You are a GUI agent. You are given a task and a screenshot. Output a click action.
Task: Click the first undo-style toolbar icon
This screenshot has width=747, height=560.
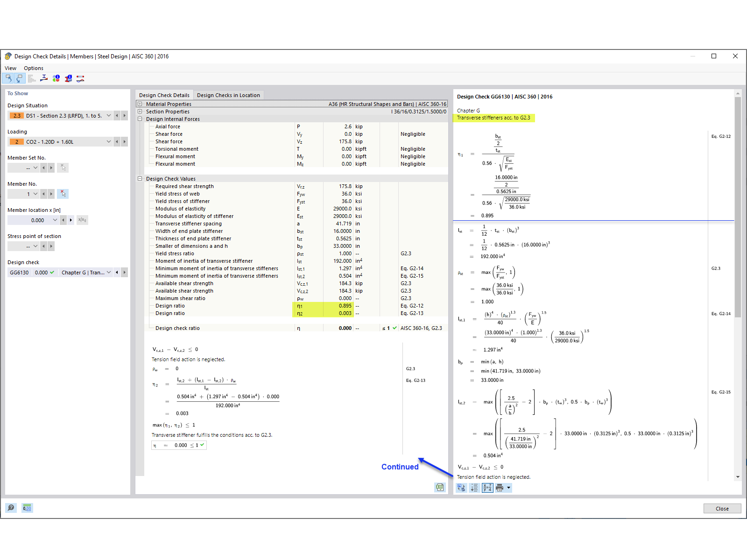point(8,78)
